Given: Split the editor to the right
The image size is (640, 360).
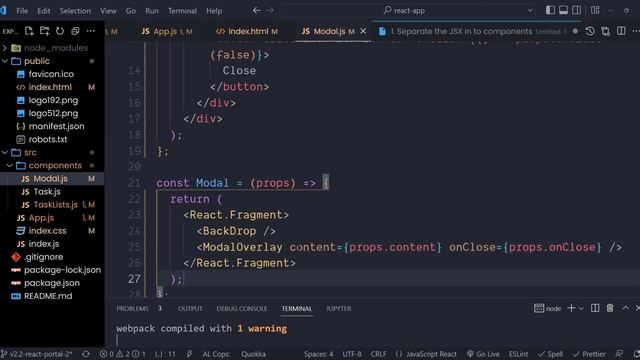Looking at the screenshot, I should pos(621,31).
